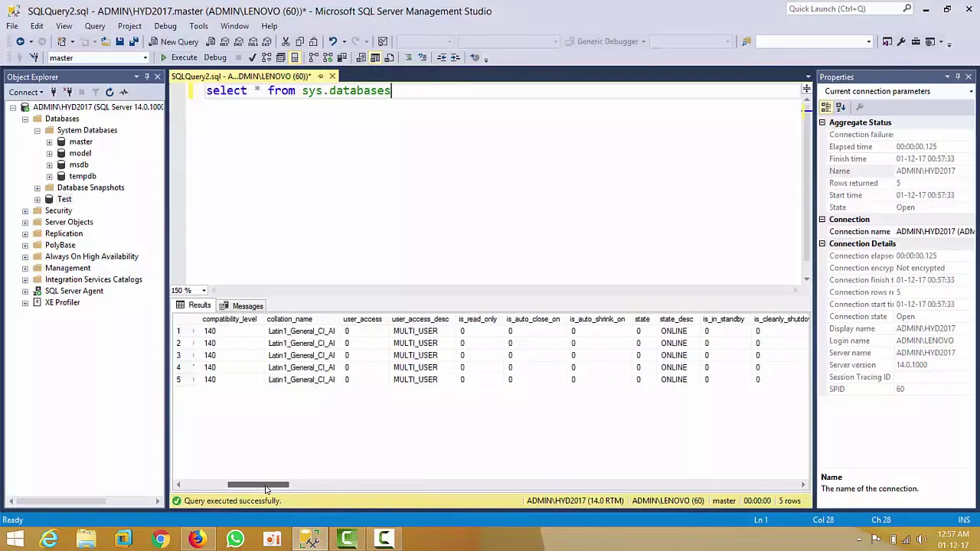
Task: Collapse the System Databases folder
Action: [x=38, y=130]
